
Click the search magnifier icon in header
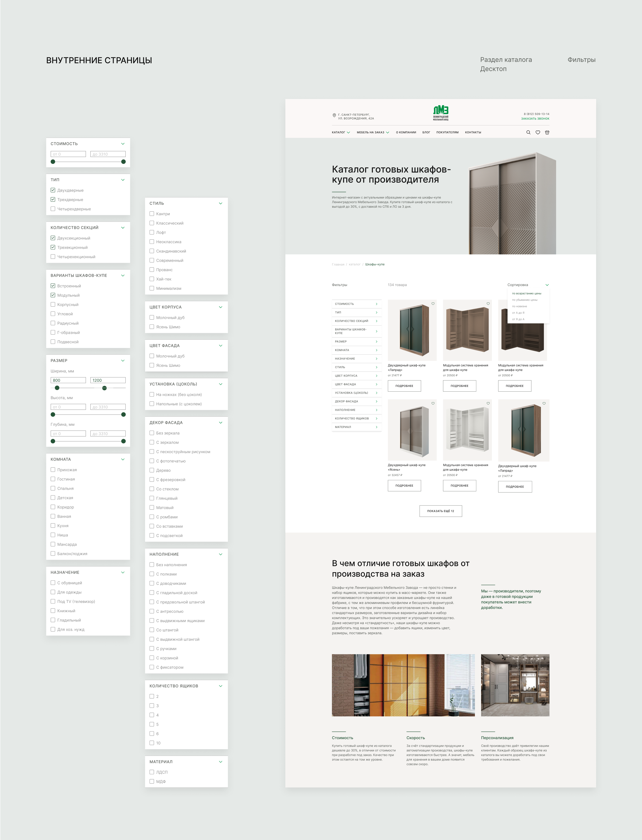(x=528, y=132)
